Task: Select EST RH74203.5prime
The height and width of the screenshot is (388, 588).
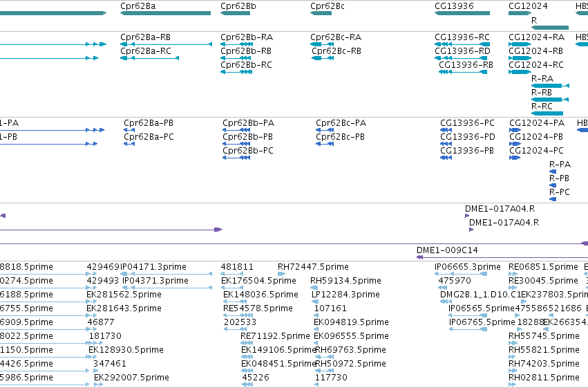Action: pos(544,364)
